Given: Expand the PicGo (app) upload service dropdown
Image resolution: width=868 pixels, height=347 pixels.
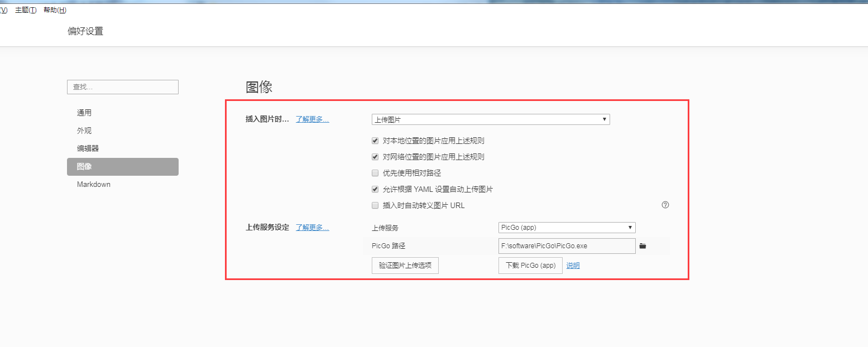Looking at the screenshot, I should 567,228.
